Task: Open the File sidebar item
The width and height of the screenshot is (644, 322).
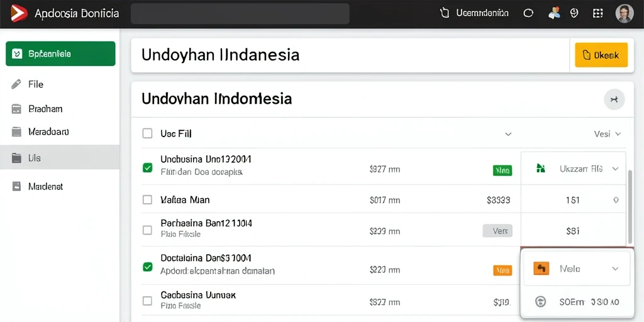Action: point(60,84)
